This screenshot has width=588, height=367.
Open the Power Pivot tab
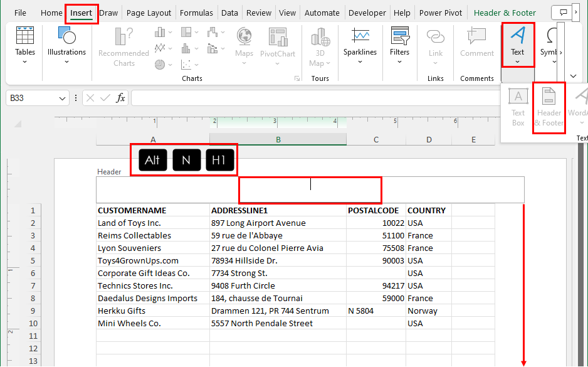pos(441,13)
